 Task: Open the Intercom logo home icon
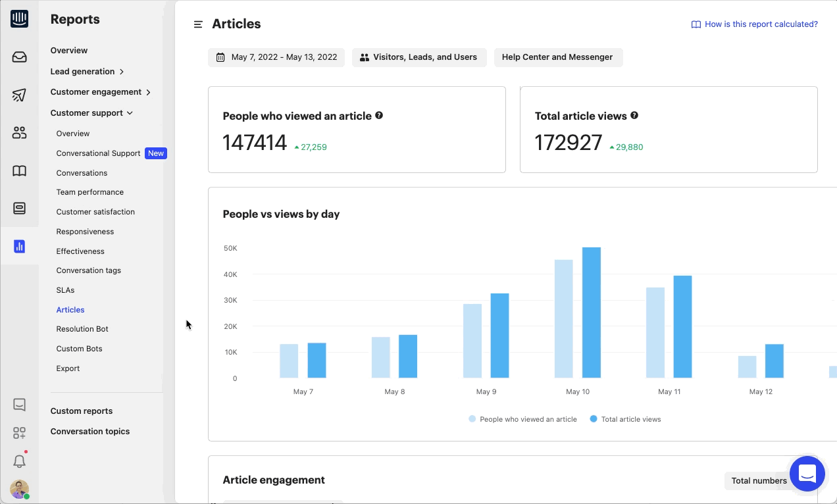coord(19,19)
